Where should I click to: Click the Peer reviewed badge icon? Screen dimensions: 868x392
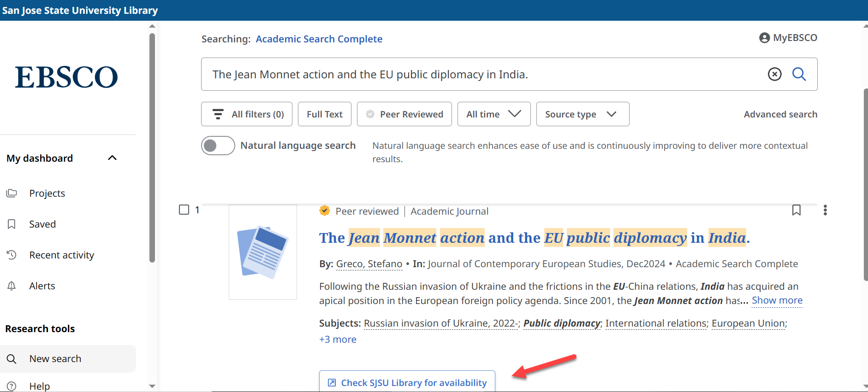(x=325, y=211)
